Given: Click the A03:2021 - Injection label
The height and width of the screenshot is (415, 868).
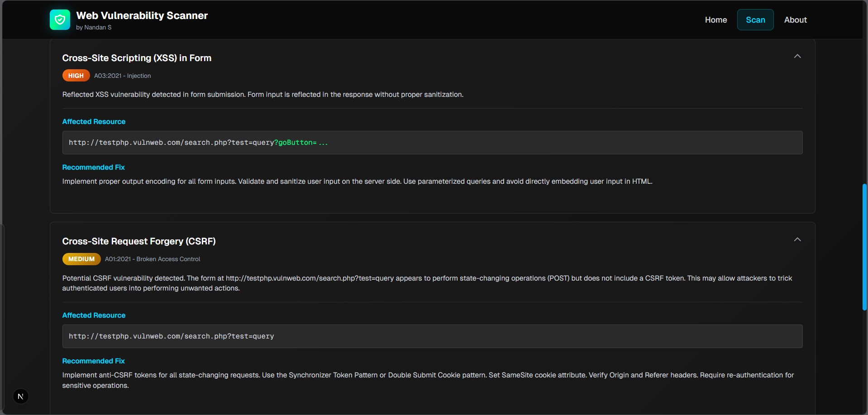Looking at the screenshot, I should coord(122,76).
